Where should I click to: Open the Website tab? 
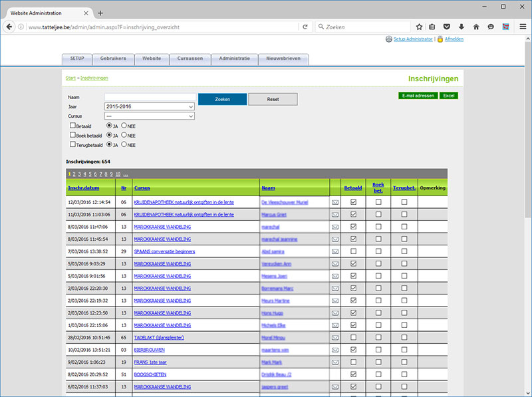152,59
